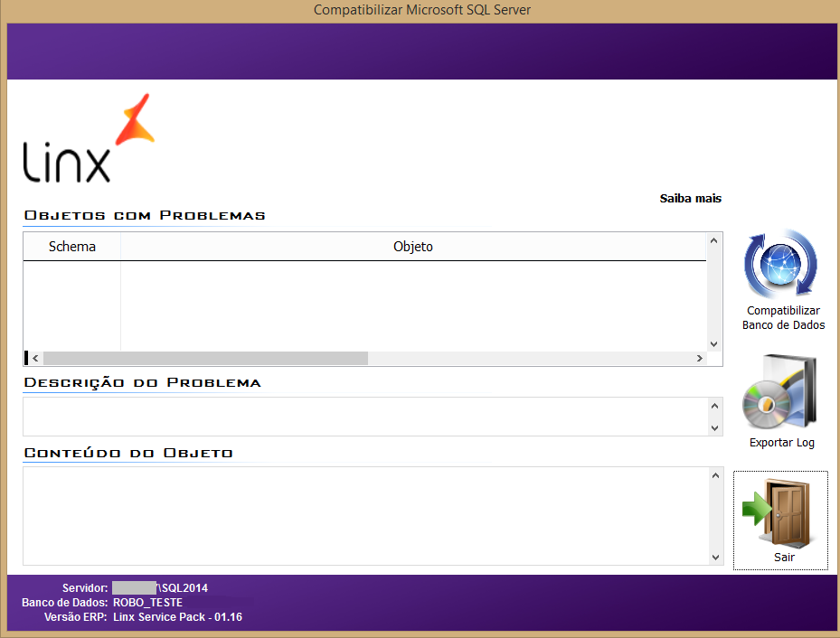Click the Compatibilizar Microsoft SQL Server title bar
The width and height of the screenshot is (840, 638).
(422, 10)
